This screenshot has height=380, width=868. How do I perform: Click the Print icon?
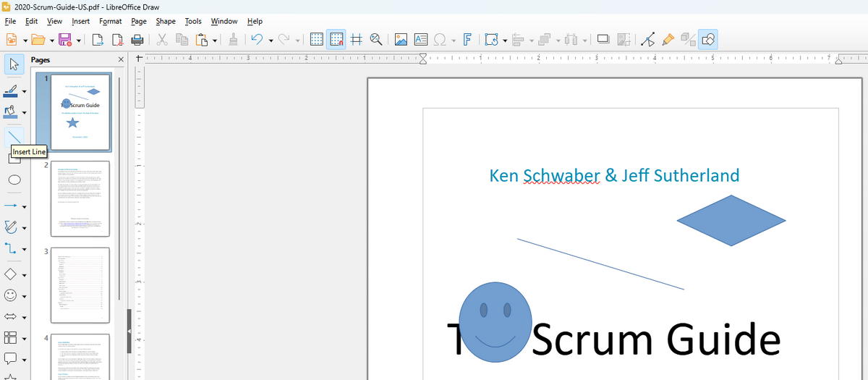pos(137,40)
